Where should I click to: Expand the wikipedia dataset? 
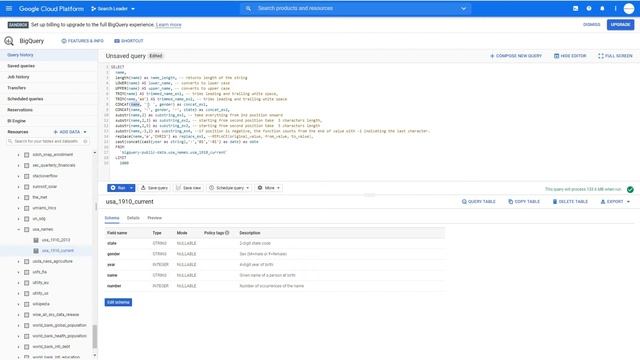tap(18, 304)
